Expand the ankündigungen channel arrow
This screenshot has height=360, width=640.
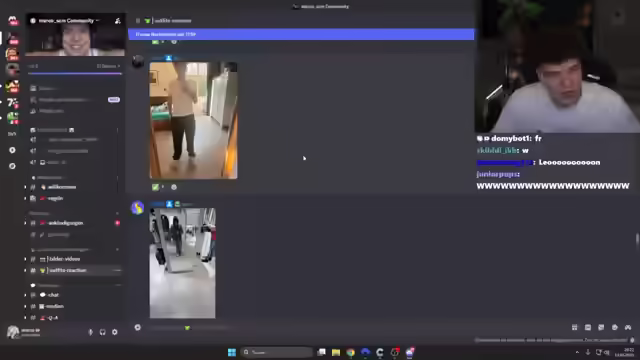pyautogui.click(x=25, y=223)
